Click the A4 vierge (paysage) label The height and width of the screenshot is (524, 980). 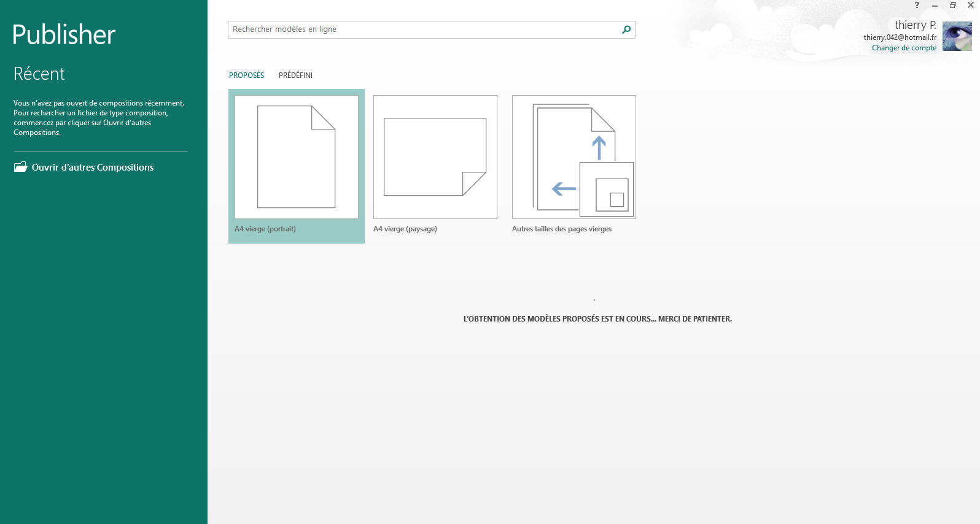coord(405,229)
